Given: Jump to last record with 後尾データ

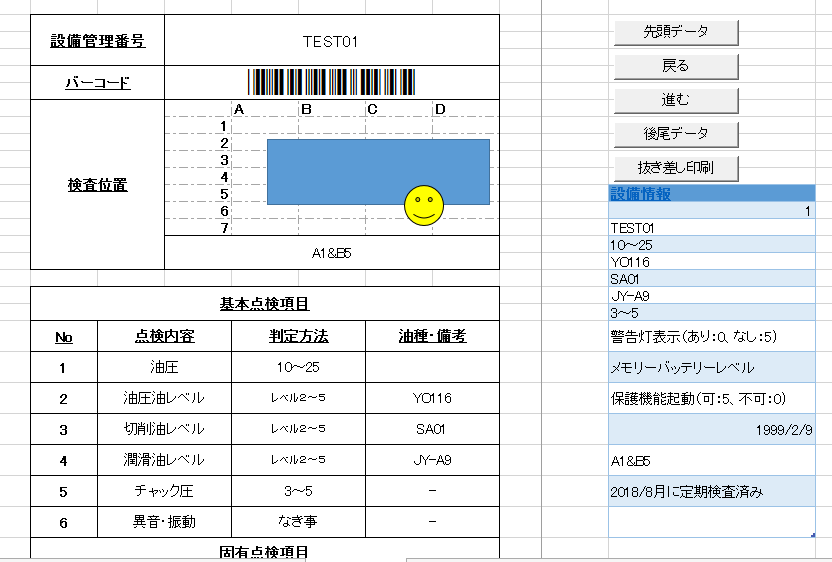Looking at the screenshot, I should coord(675,134).
